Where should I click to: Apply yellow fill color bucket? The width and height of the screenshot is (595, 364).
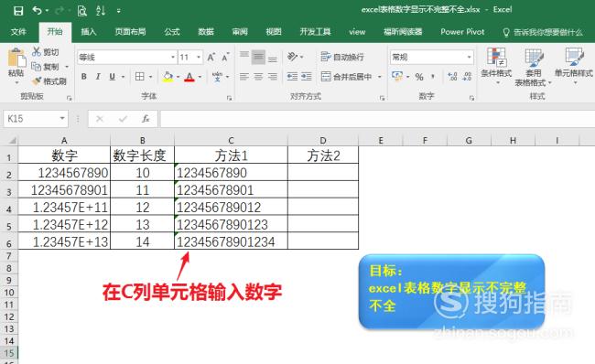(x=168, y=77)
